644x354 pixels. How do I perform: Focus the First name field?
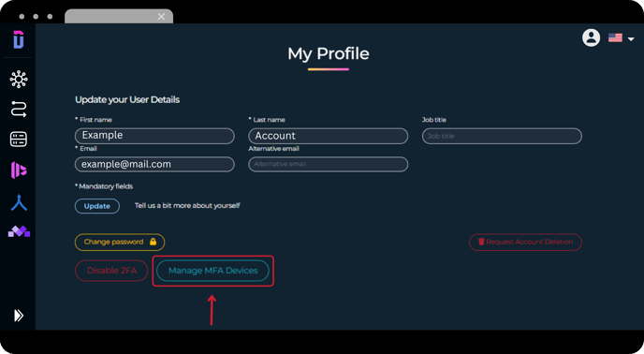pyautogui.click(x=154, y=136)
